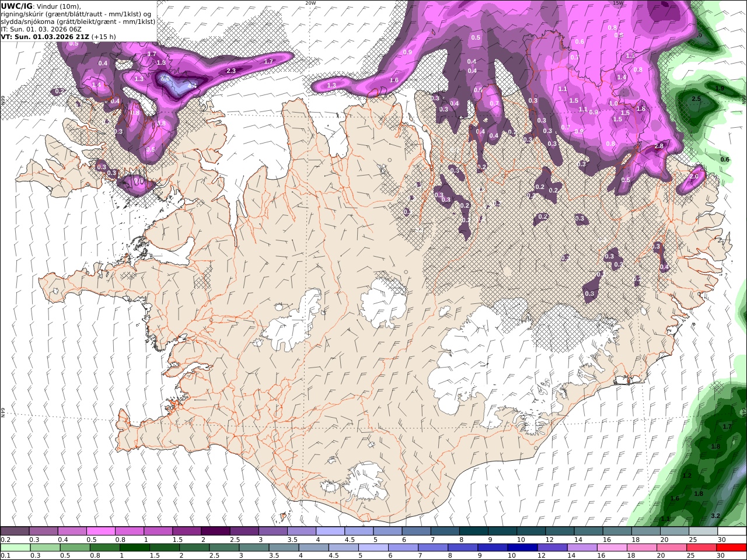This screenshot has width=747, height=560.
Task: Select snow legend swatch 18 to 20
Action: pos(645,531)
